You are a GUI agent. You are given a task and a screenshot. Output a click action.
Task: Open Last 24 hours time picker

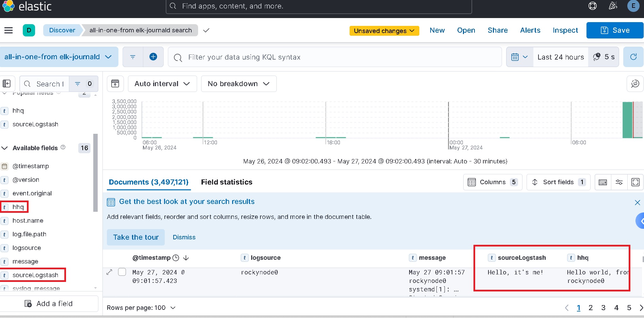(x=561, y=57)
